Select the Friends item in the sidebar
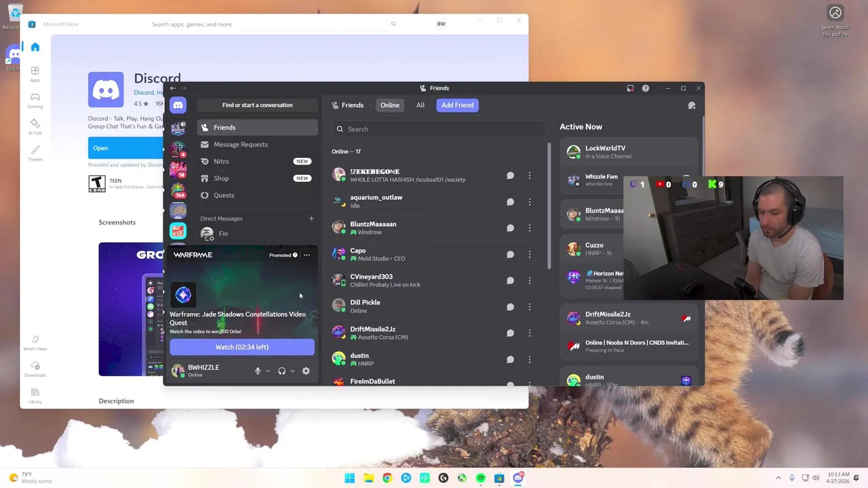The height and width of the screenshot is (488, 868). [258, 127]
